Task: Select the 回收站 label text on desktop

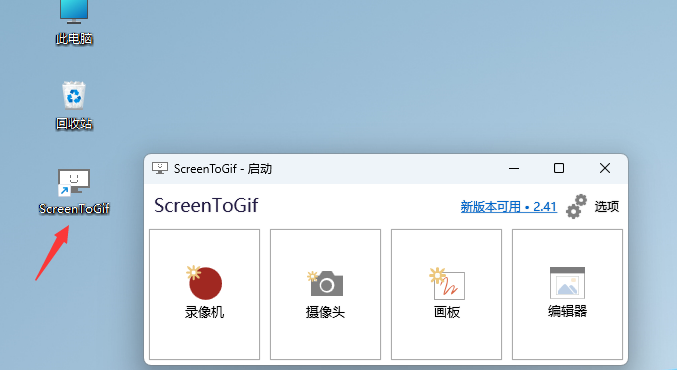Action: 74,124
